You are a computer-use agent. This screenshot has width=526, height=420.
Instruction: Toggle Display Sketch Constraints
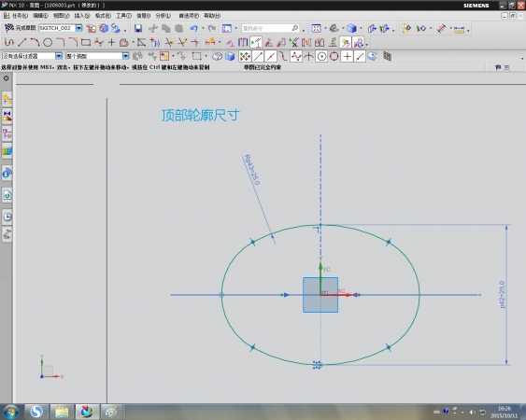(256, 43)
